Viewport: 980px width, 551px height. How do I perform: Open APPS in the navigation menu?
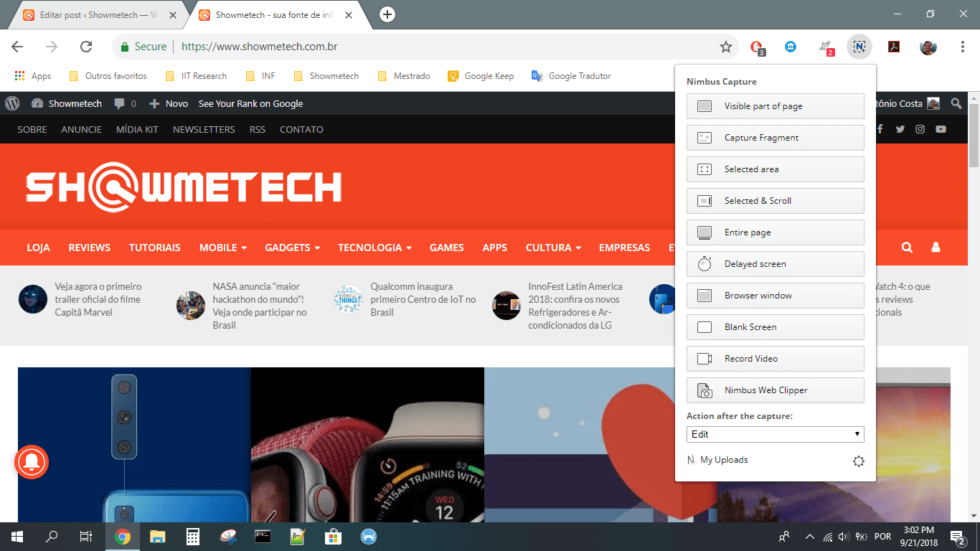[495, 248]
